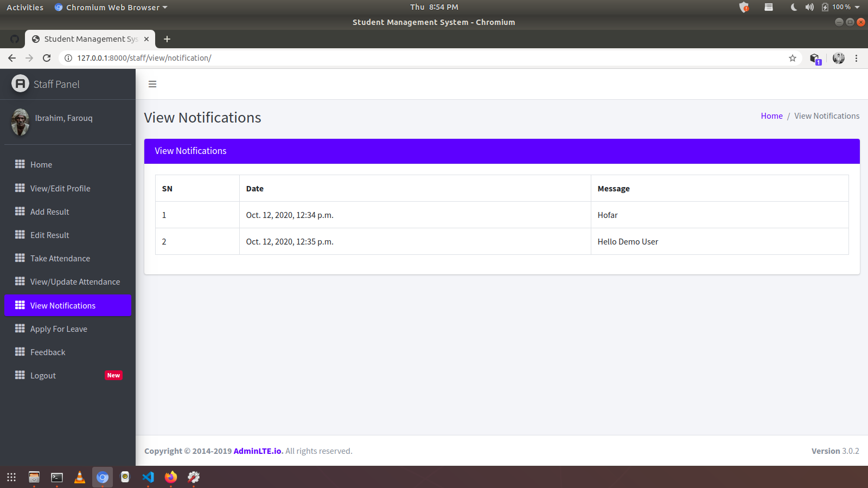Open the system status menu arrow
The image size is (868, 488).
(857, 7)
